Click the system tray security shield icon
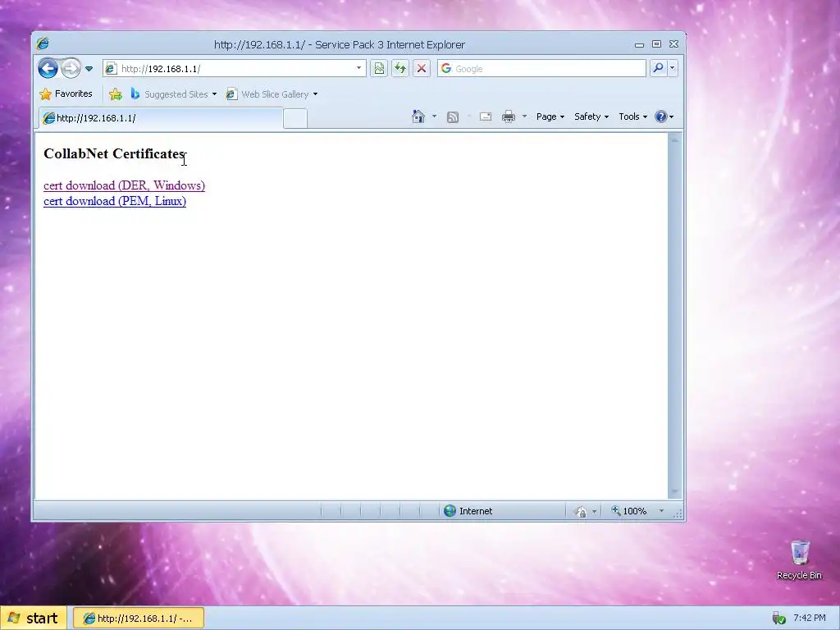Screen dimensions: 840x630 pyautogui.click(x=779, y=619)
